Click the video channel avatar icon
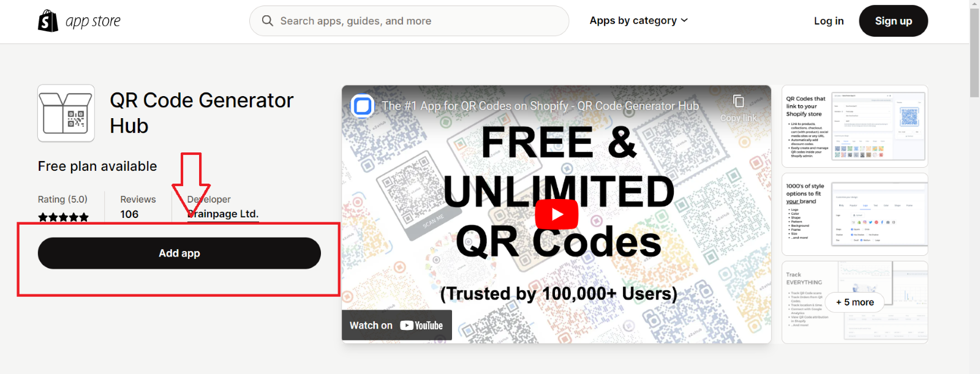Viewport: 980px width, 374px height. tap(363, 106)
